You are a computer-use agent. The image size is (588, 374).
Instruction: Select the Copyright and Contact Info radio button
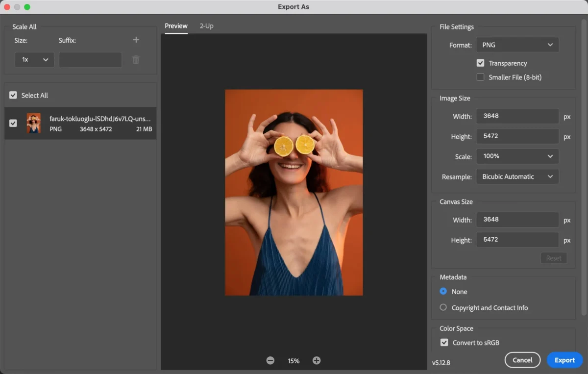[443, 307]
